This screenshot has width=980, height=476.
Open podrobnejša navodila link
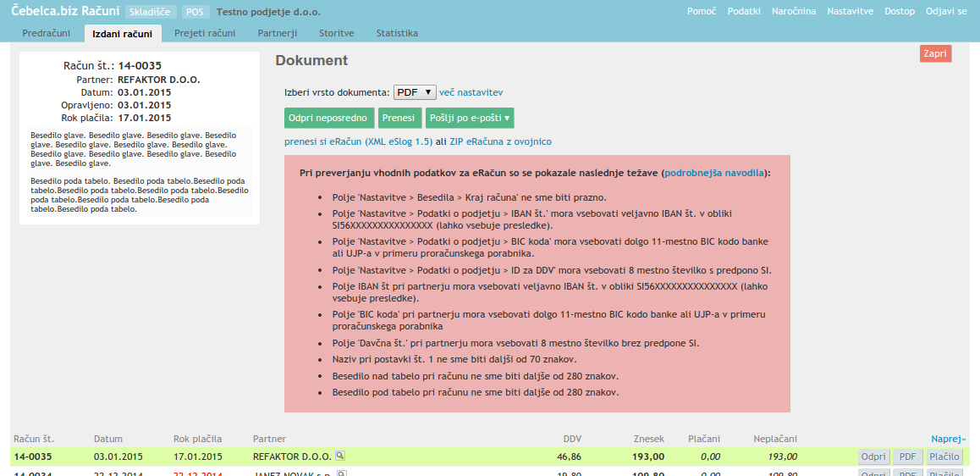pyautogui.click(x=714, y=173)
